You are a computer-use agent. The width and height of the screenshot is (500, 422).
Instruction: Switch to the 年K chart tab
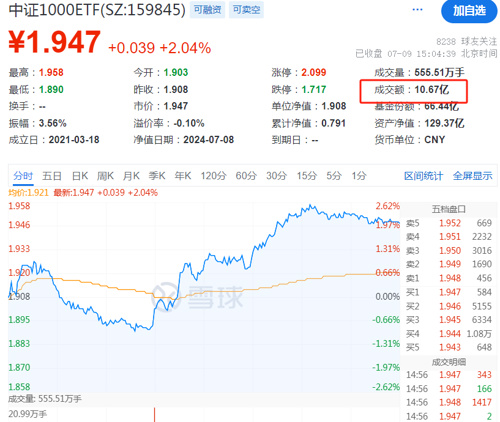(183, 176)
